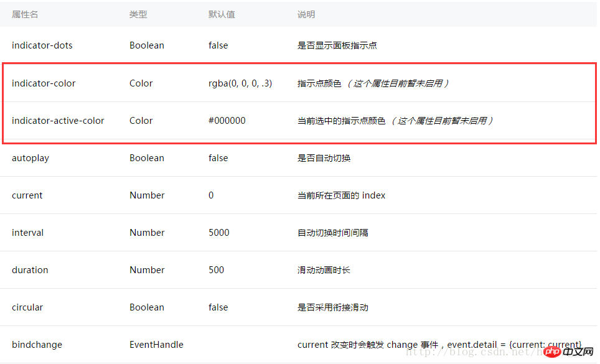Select Boolean type in circular row

click(x=147, y=307)
